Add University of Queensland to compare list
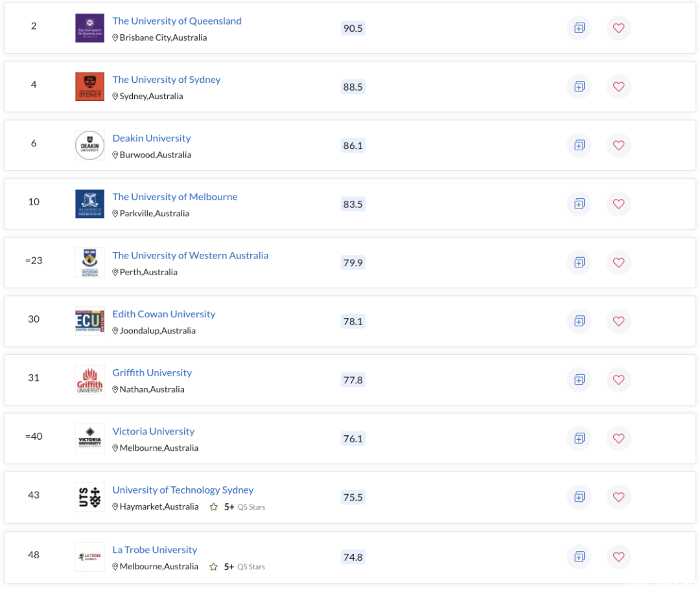Image resolution: width=700 pixels, height=590 pixels. (579, 28)
